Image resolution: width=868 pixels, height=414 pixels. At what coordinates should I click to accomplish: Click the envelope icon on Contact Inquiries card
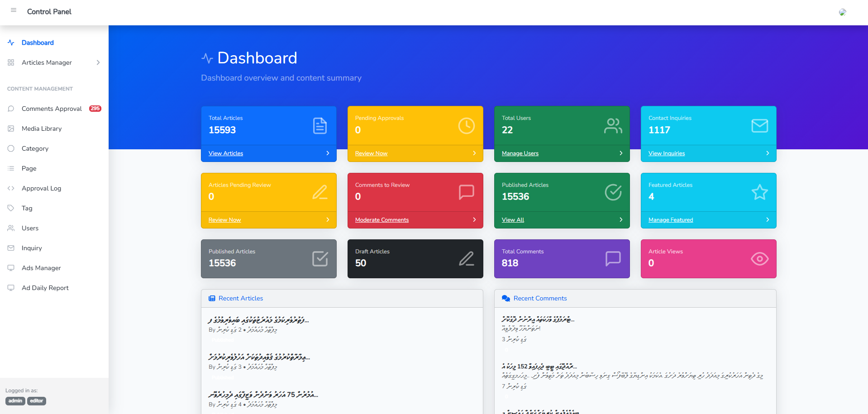(759, 126)
